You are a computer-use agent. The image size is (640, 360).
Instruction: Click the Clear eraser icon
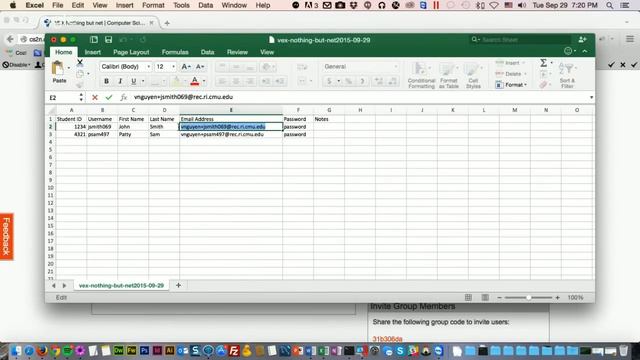point(543,85)
